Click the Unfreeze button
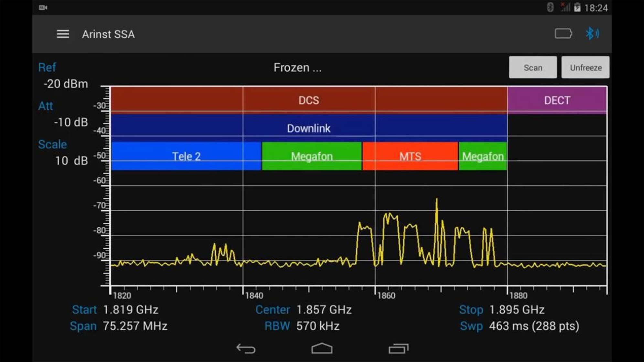The image size is (644, 362). tap(585, 67)
